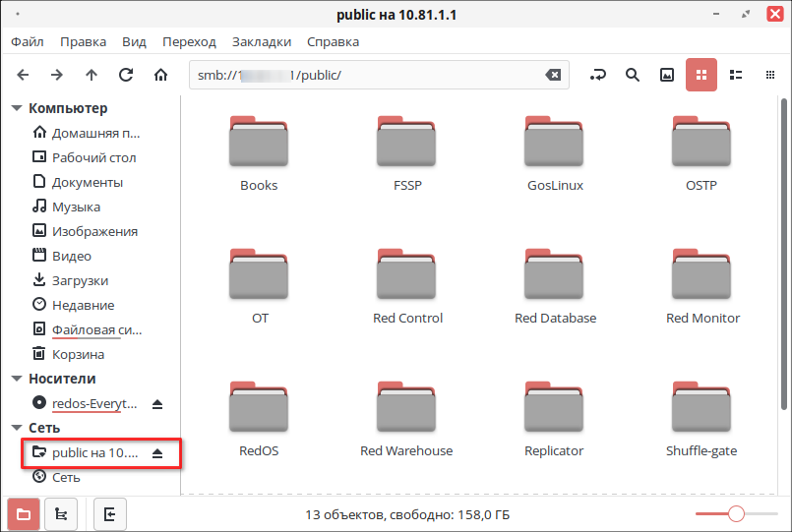Switch to icon view

(701, 75)
